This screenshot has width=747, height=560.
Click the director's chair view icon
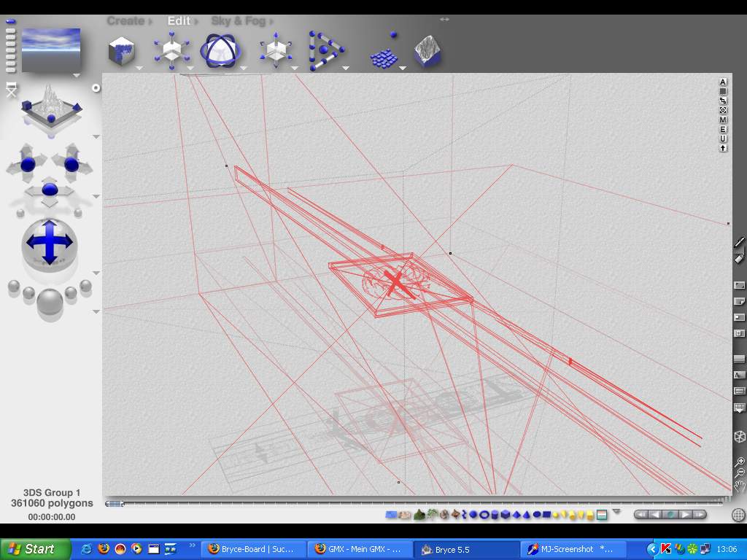coord(11,90)
